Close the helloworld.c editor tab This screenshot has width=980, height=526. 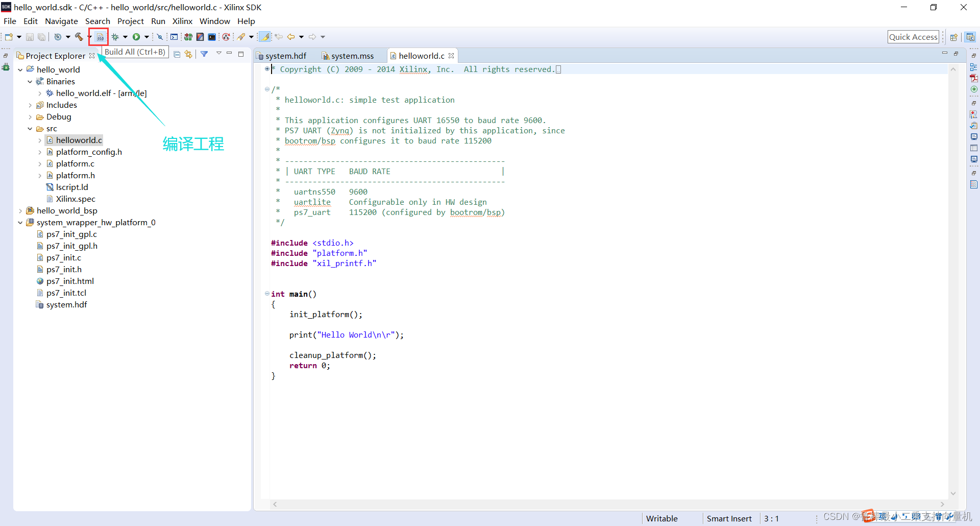tap(451, 56)
